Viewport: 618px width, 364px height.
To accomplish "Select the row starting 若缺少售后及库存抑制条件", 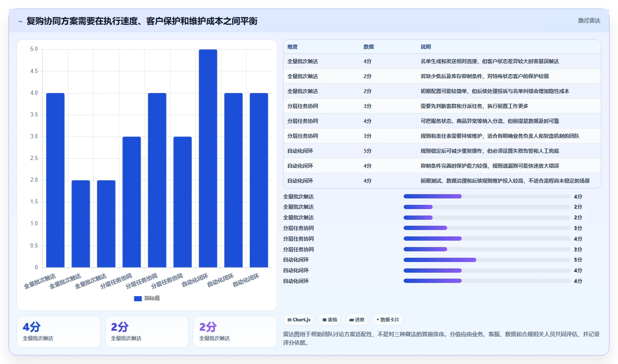I will coord(442,76).
